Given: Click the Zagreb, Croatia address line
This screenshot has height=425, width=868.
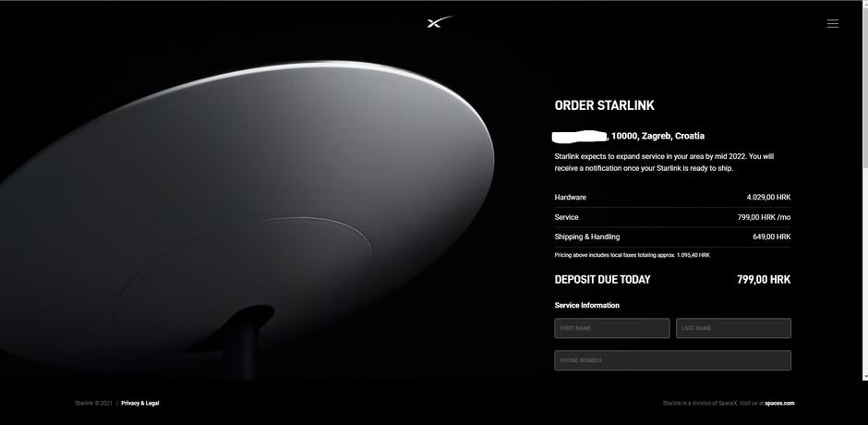Looking at the screenshot, I should coord(630,136).
